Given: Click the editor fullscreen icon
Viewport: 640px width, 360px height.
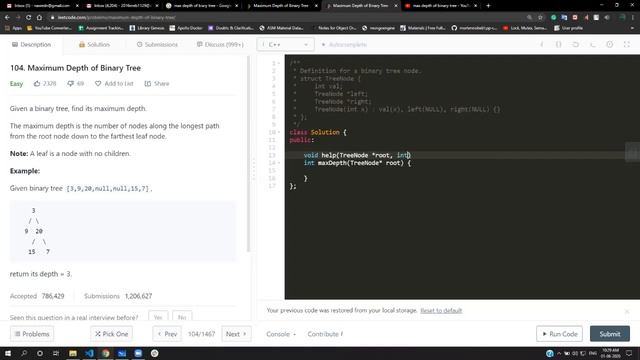Looking at the screenshot, I should (x=627, y=44).
